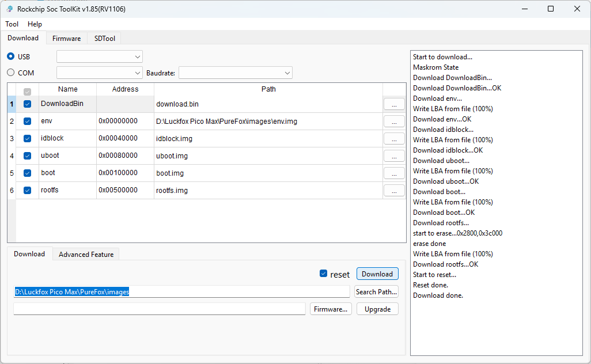Open the Advanced Feature tab
This screenshot has width=591, height=364.
coord(86,254)
